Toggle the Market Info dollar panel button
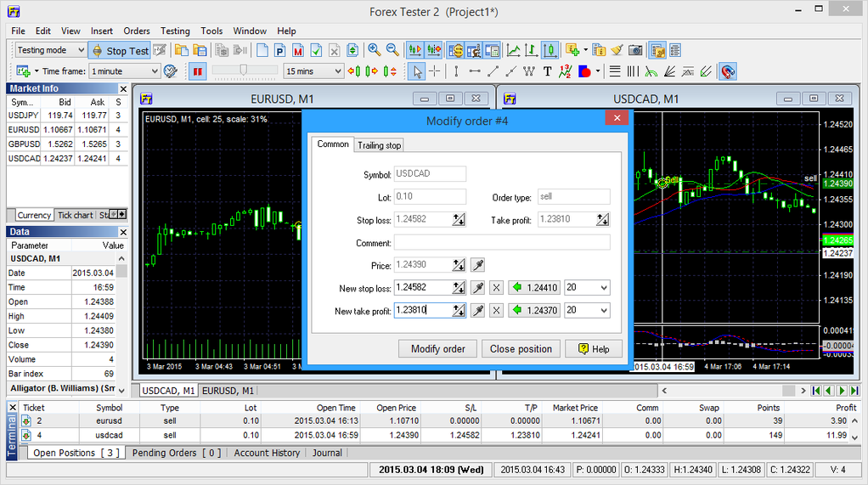The width and height of the screenshot is (868, 485). (455, 51)
